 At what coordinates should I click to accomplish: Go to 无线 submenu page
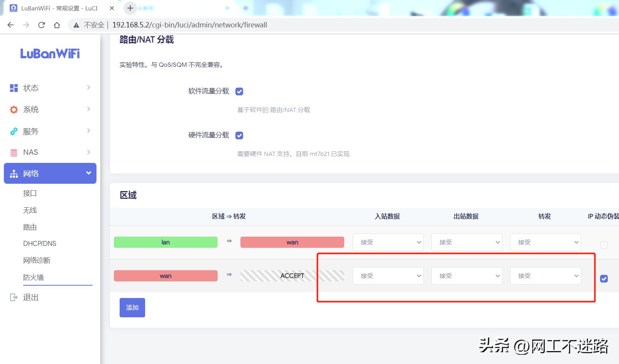(30, 210)
